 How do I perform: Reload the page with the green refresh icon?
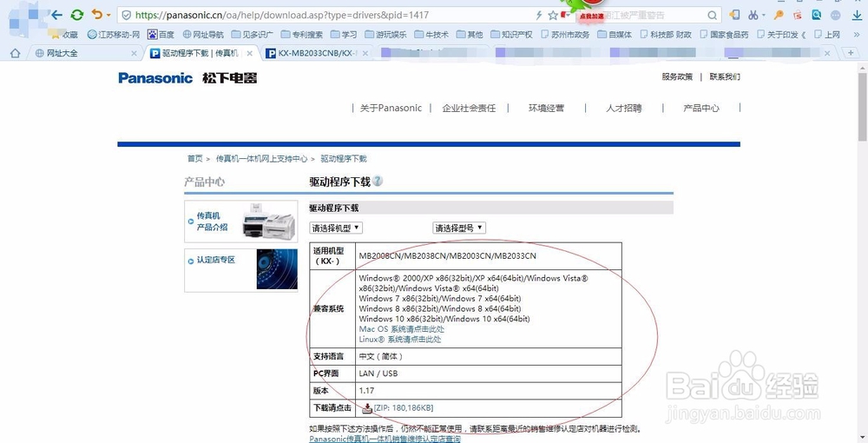(77, 15)
